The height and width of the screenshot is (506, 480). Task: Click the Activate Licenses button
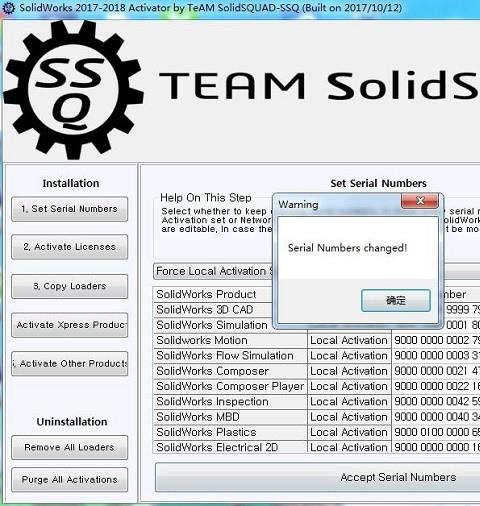[69, 247]
